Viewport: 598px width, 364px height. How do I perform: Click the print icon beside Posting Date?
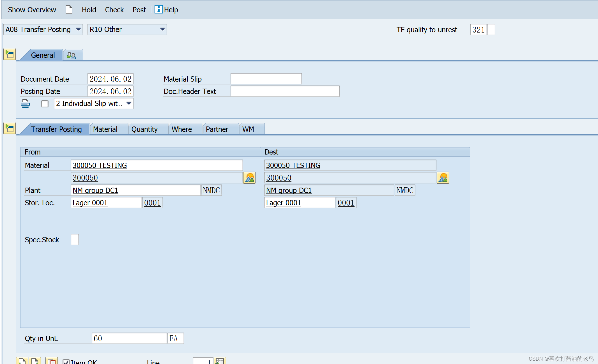pyautogui.click(x=25, y=103)
